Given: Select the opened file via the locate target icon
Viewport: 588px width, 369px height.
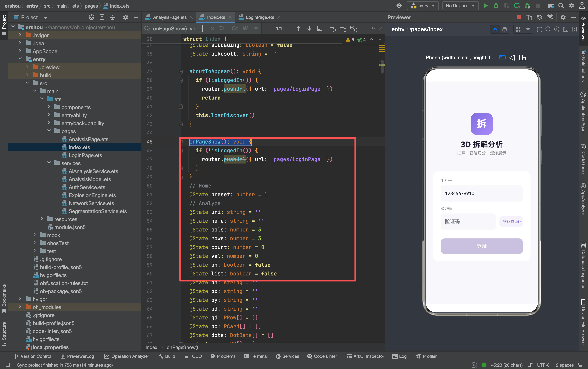Looking at the screenshot, I should tap(92, 17).
